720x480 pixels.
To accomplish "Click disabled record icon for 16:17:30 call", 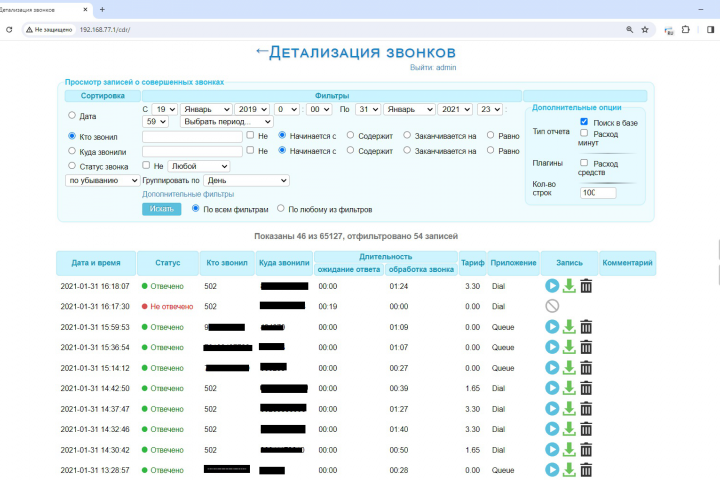I will pyautogui.click(x=552, y=306).
